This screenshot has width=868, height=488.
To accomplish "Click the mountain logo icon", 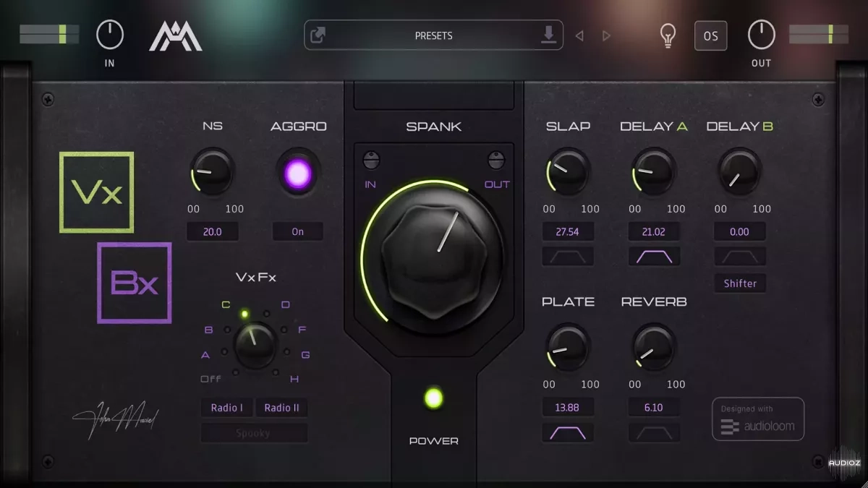I will 176,35.
